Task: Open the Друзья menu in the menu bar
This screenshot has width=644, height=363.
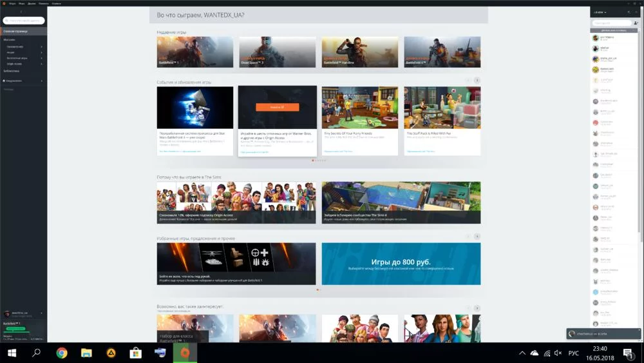Action: [x=32, y=3]
